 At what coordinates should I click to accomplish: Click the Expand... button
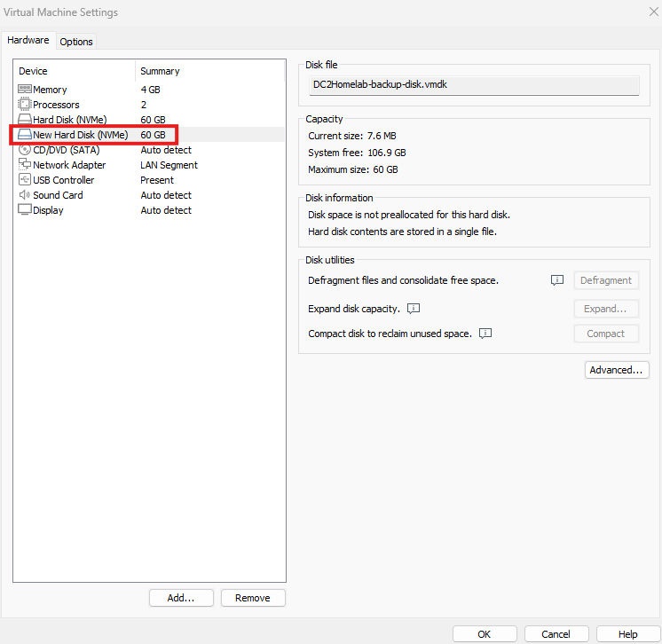(x=606, y=309)
